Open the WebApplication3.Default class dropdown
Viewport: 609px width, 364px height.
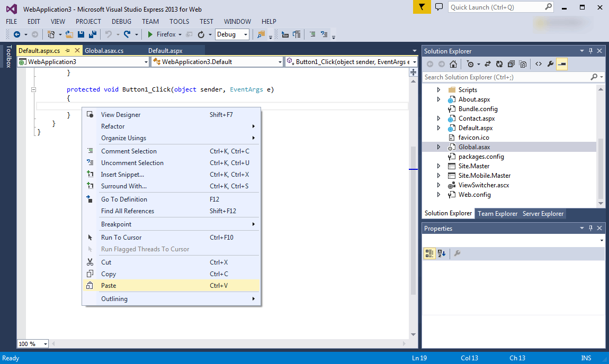(x=217, y=62)
